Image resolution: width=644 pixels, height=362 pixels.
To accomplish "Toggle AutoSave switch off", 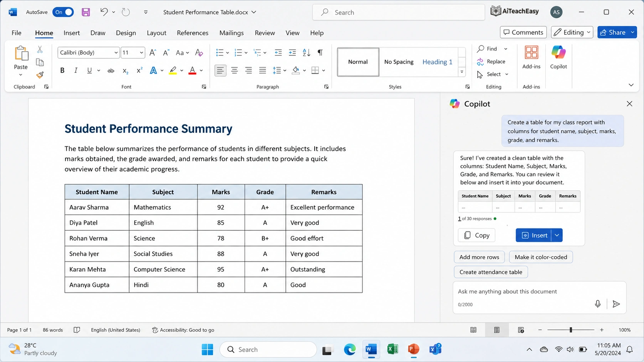I will point(63,12).
